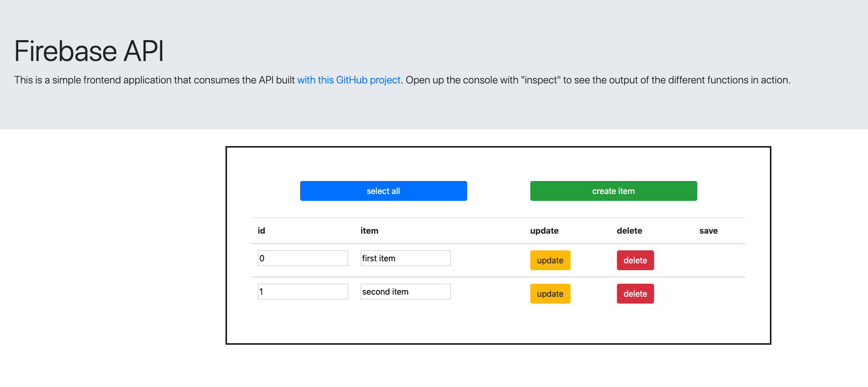
Task: Delete the first item row
Action: [635, 260]
